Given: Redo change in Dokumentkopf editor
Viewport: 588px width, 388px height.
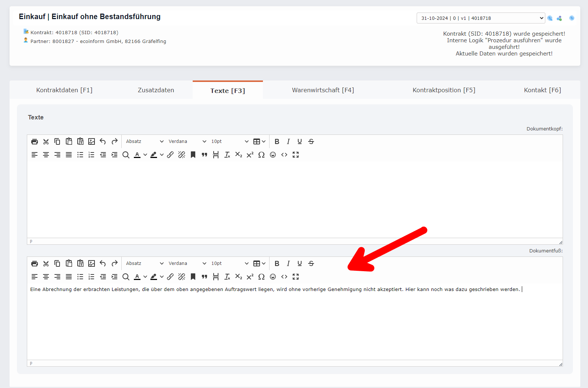Looking at the screenshot, I should pyautogui.click(x=114, y=141).
